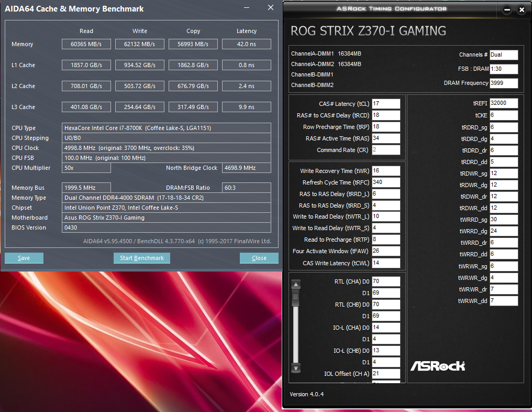Select the CAS# Latency (tCL) field

pos(386,104)
